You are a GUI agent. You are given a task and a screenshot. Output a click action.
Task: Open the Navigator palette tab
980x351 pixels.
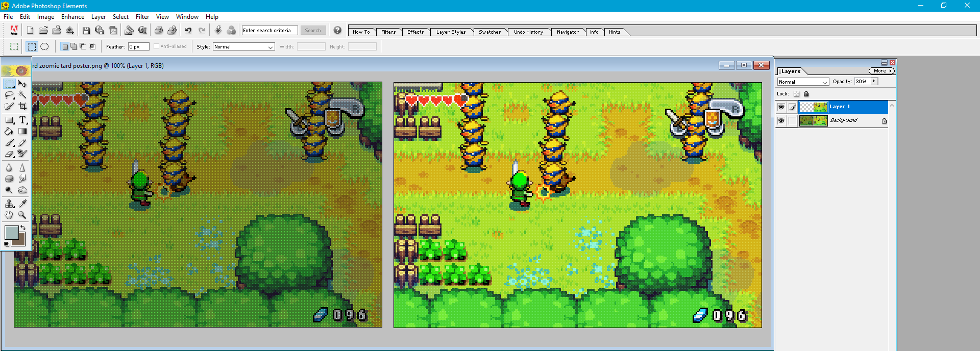pyautogui.click(x=568, y=32)
